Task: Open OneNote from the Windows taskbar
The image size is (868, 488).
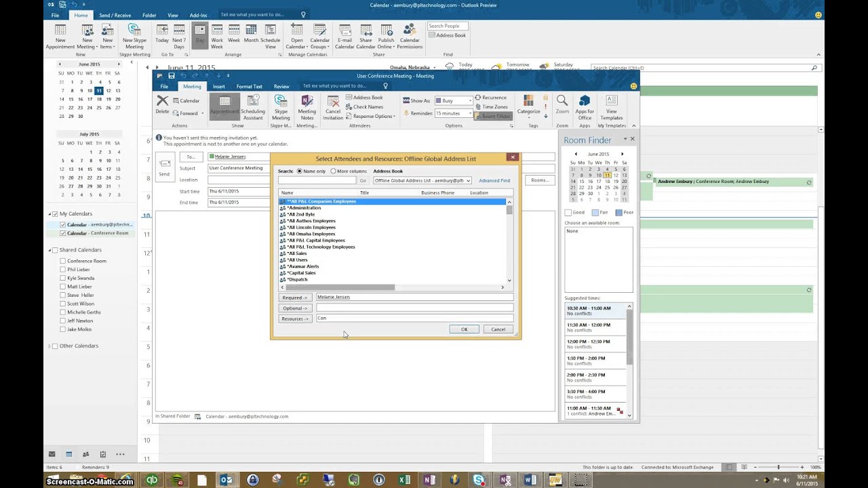Action: [429, 480]
